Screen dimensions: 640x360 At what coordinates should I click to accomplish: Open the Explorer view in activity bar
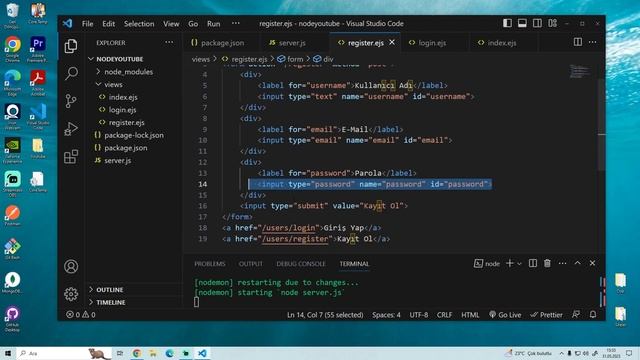(x=71, y=46)
